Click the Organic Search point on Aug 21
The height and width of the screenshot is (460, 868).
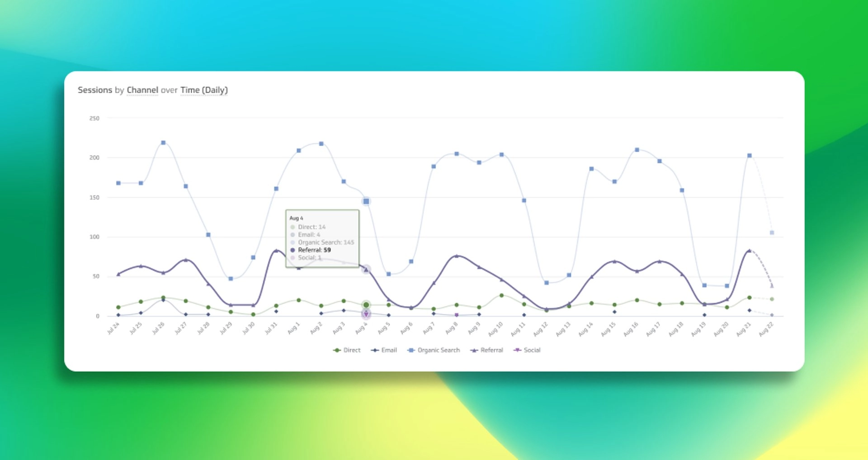(x=750, y=156)
